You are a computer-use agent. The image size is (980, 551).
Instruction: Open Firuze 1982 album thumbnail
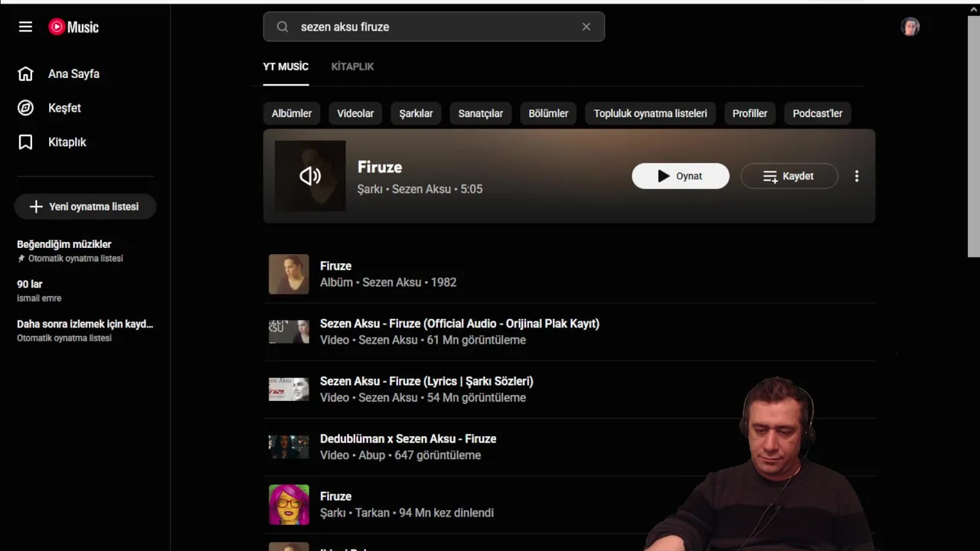pos(289,274)
